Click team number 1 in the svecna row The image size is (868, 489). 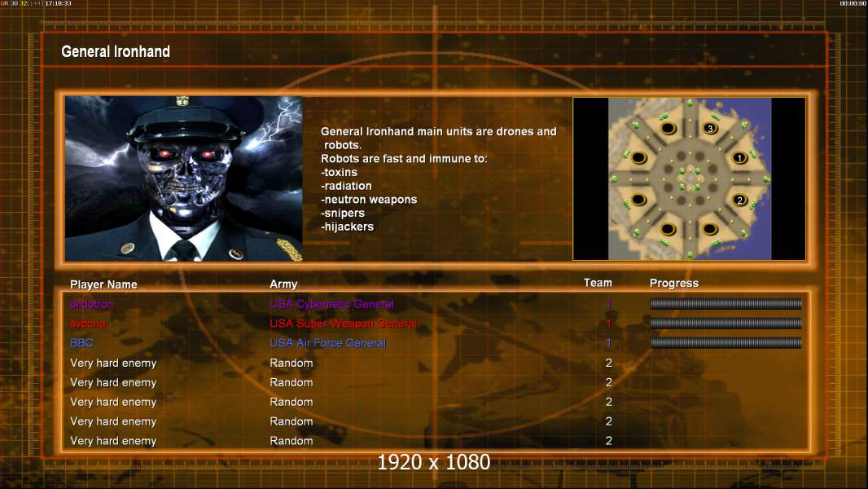tap(608, 324)
